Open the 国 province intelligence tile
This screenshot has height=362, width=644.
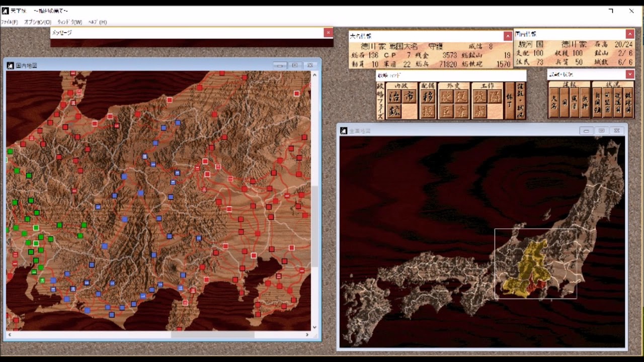click(x=564, y=103)
